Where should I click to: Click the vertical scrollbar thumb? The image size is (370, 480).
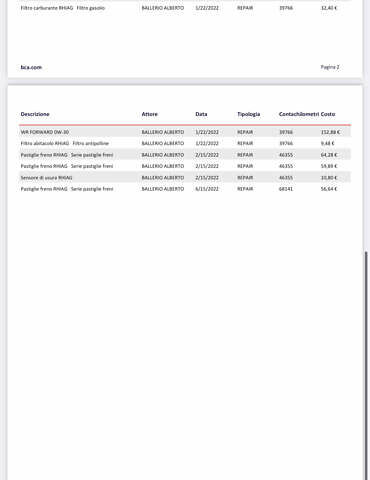coord(366,366)
